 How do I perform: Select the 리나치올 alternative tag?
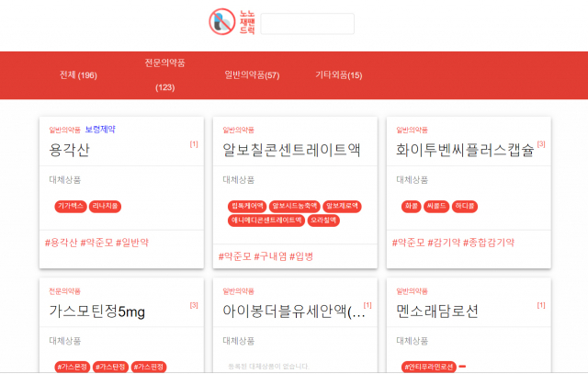(x=105, y=206)
